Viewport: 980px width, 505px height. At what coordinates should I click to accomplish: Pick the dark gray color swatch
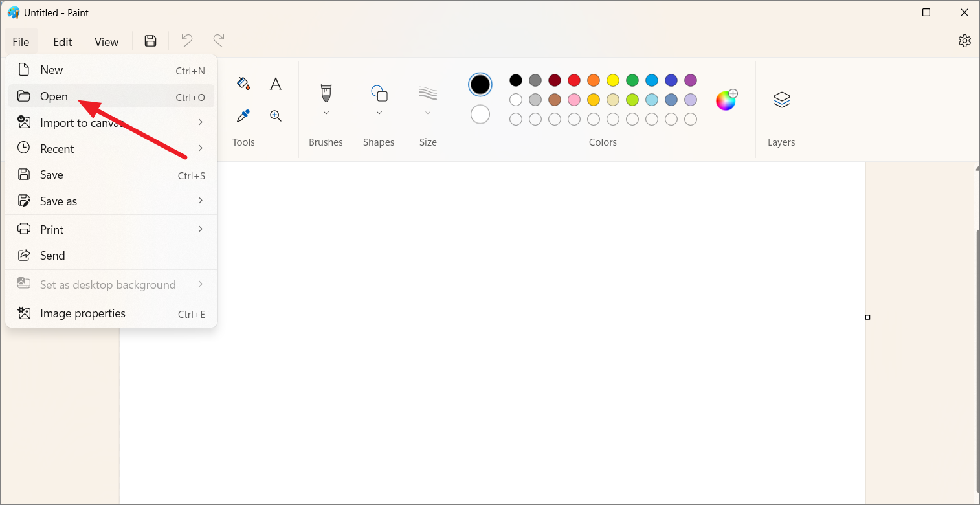coord(535,80)
